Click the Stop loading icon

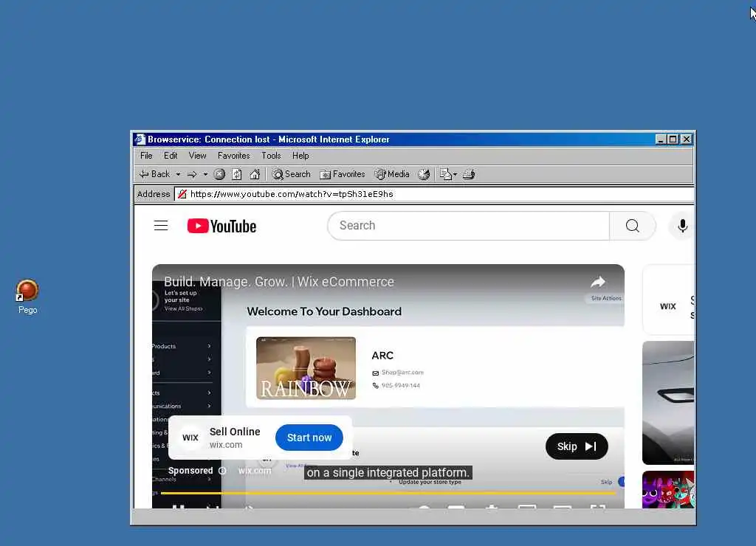[x=219, y=174]
